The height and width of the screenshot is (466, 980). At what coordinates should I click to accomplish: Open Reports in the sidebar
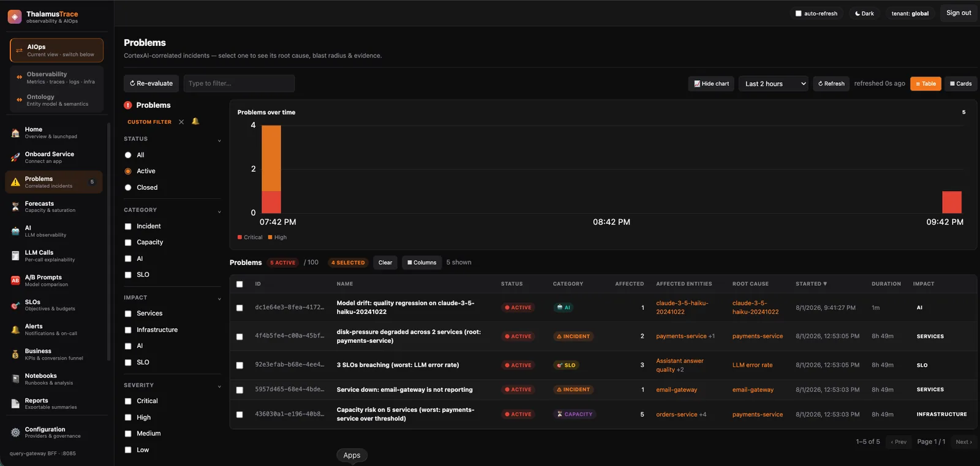tap(53, 404)
